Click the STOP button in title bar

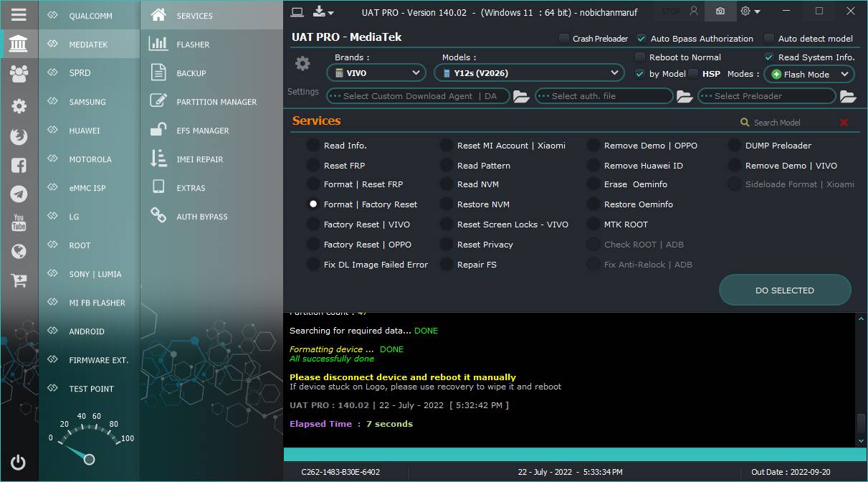click(x=671, y=11)
